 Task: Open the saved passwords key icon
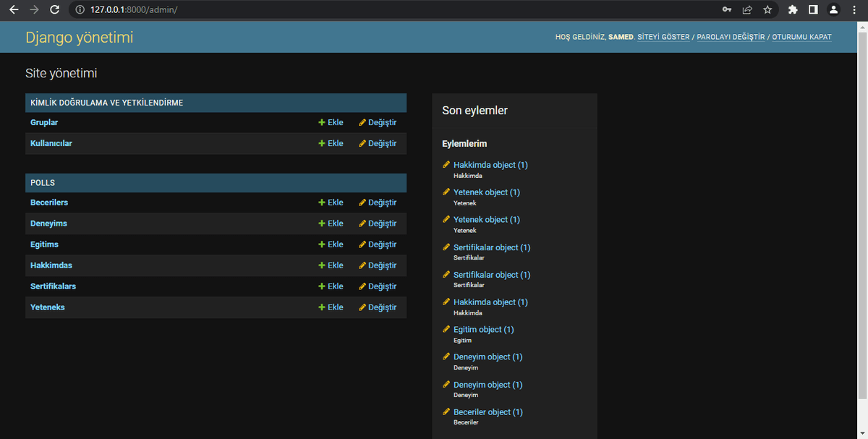point(727,10)
